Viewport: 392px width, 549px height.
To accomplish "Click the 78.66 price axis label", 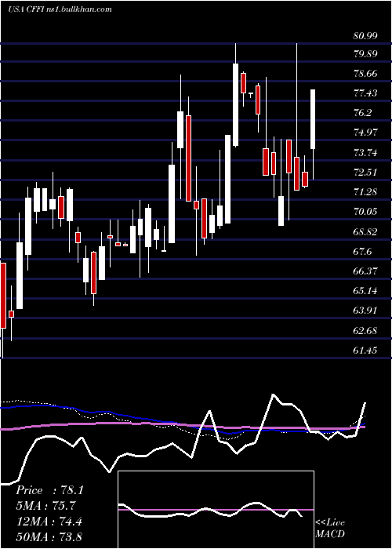I will 365,74.
